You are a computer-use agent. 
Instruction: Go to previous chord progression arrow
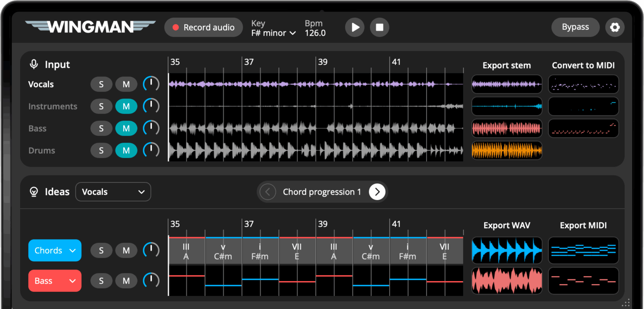click(268, 192)
